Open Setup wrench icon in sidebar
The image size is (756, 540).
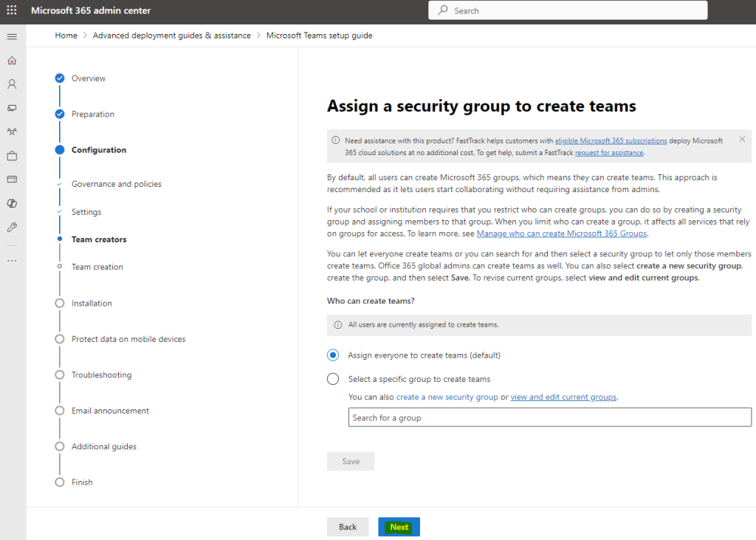(x=12, y=228)
